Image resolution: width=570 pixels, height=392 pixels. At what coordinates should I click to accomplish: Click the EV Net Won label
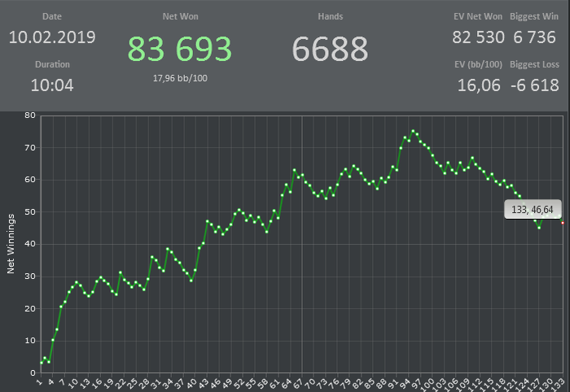click(x=478, y=16)
